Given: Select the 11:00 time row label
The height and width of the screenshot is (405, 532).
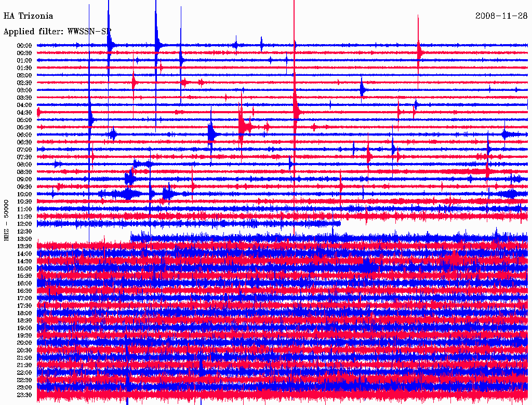Looking at the screenshot, I should (x=24, y=209).
